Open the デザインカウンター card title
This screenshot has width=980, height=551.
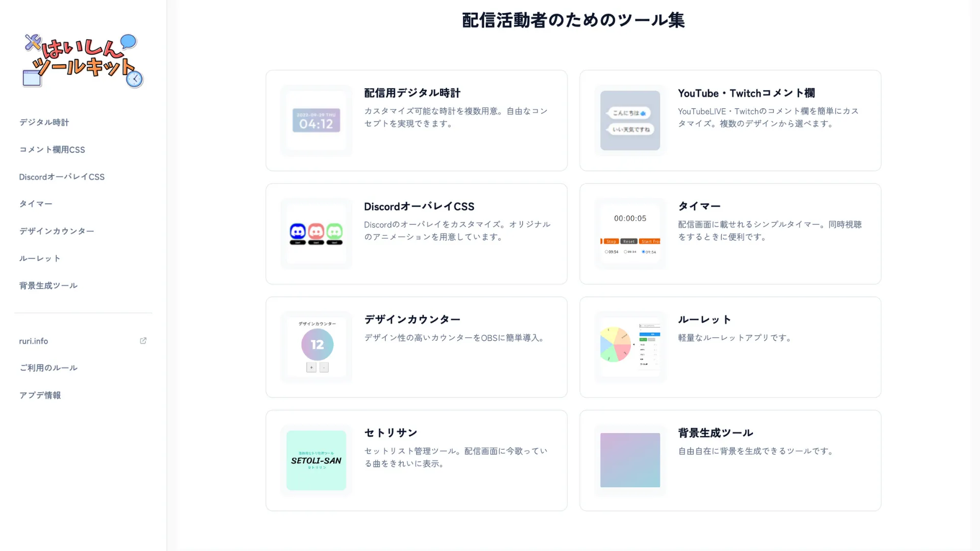pos(412,319)
